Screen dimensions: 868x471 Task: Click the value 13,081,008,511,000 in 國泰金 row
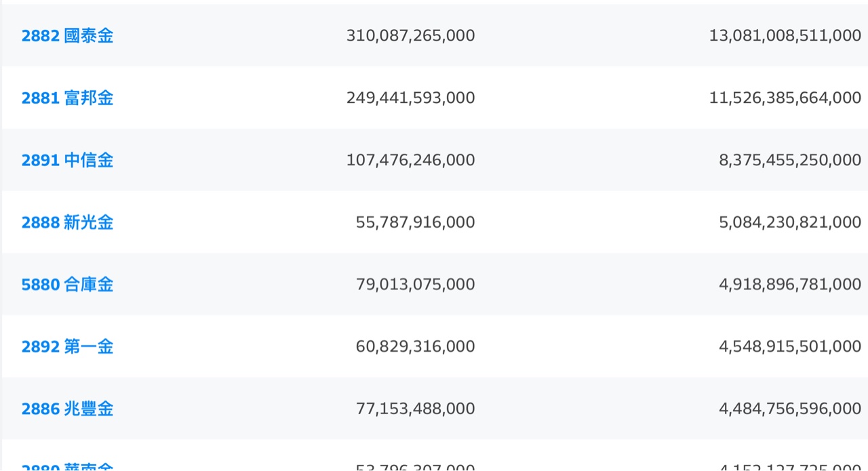tap(785, 36)
